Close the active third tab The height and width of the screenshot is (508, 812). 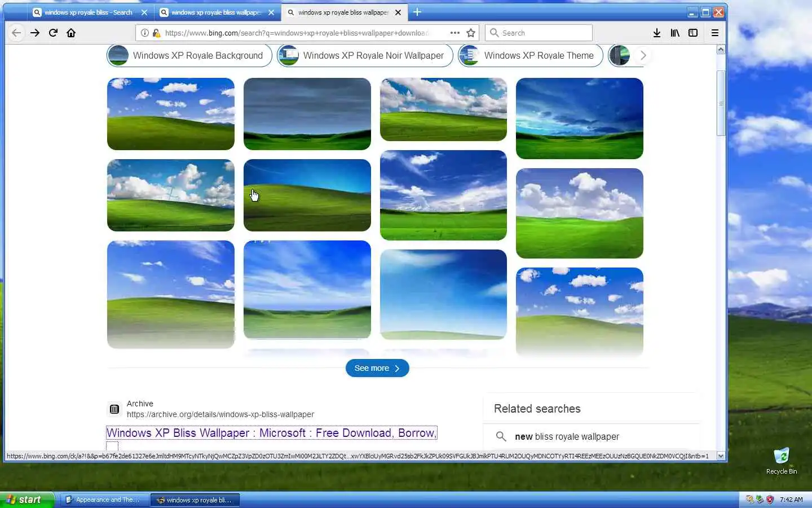pyautogui.click(x=398, y=12)
